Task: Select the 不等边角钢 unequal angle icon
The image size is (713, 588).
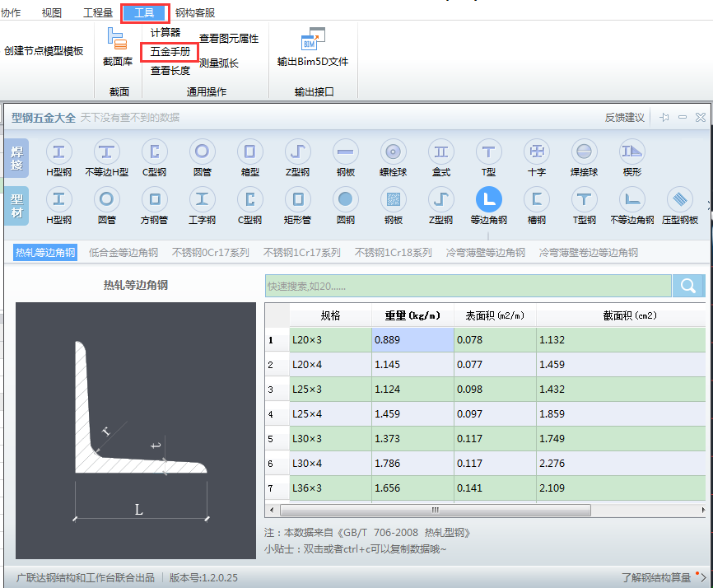Action: click(632, 199)
